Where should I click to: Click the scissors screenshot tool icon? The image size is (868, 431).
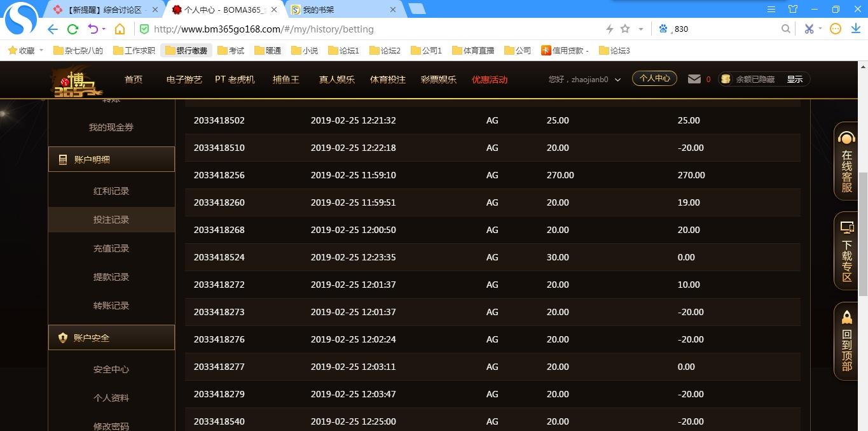click(x=809, y=29)
